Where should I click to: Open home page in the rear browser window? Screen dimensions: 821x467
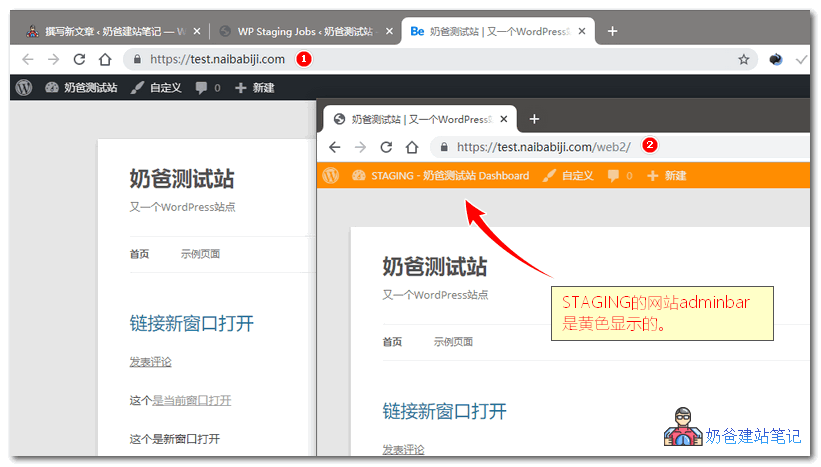[x=105, y=60]
